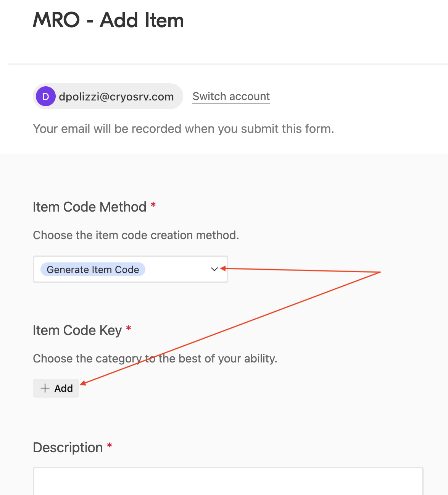Click the Switch account link

pos(231,96)
